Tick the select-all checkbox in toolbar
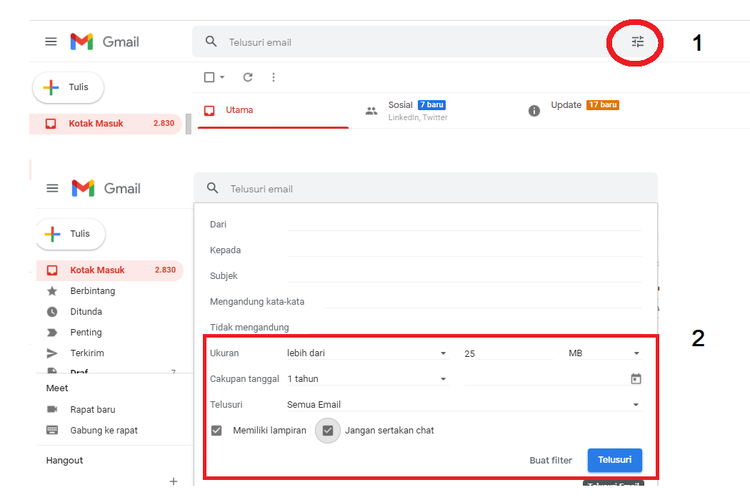 coord(209,77)
